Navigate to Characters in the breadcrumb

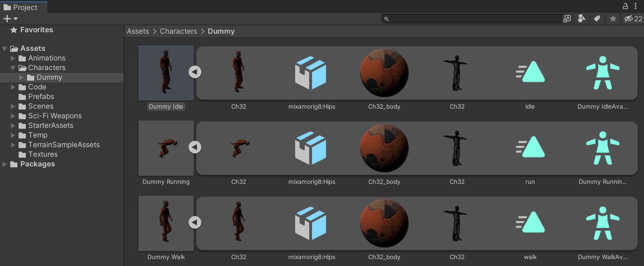click(x=178, y=31)
